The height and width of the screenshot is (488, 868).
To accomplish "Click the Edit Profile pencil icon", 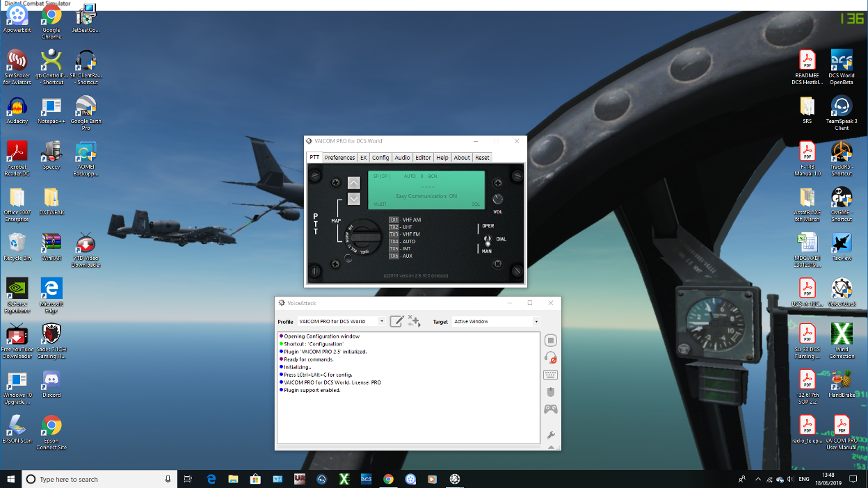I will click(396, 321).
